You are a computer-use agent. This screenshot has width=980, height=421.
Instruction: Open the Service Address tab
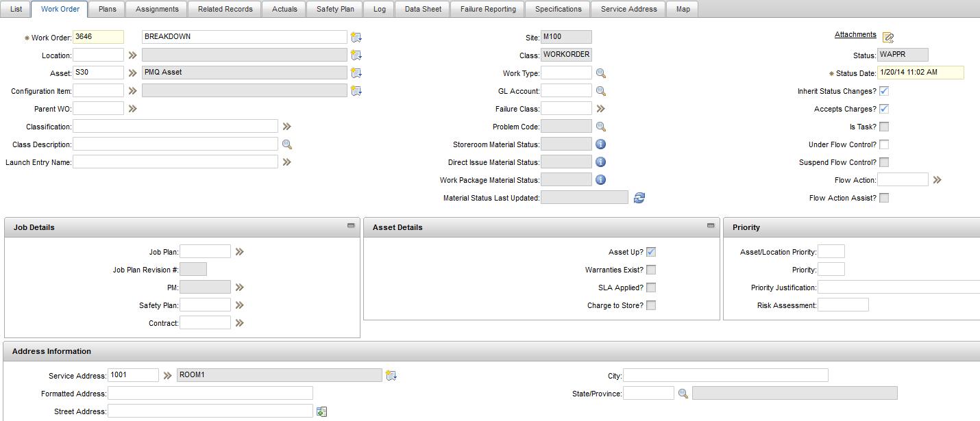[x=628, y=9]
